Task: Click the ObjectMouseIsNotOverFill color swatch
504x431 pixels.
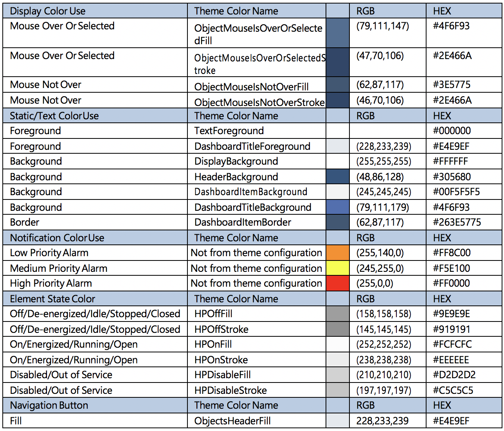Action: point(337,85)
